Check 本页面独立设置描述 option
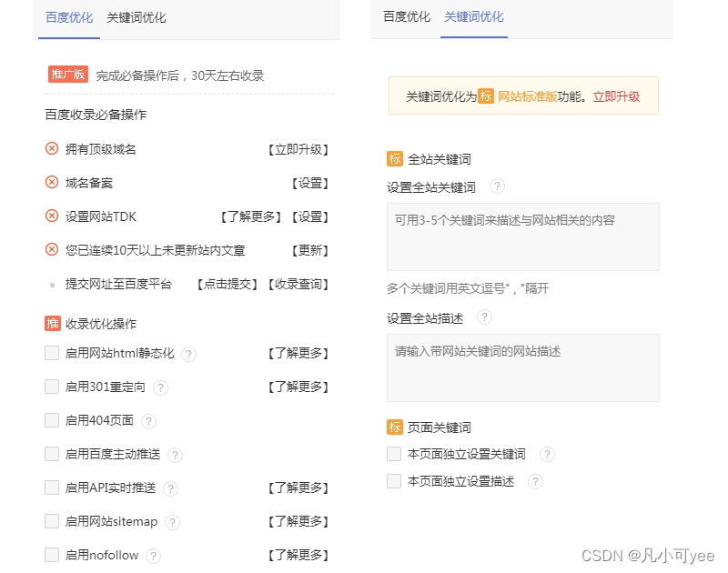 point(394,481)
